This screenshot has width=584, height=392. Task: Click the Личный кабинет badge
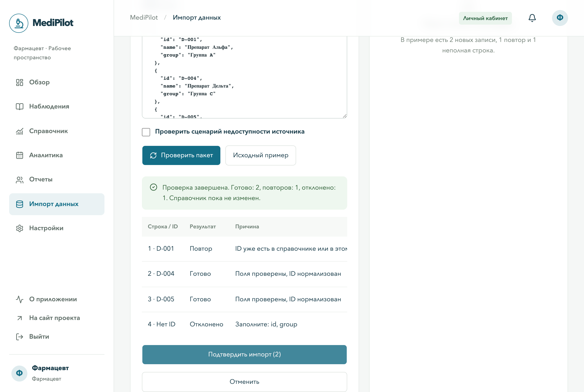pos(485,18)
